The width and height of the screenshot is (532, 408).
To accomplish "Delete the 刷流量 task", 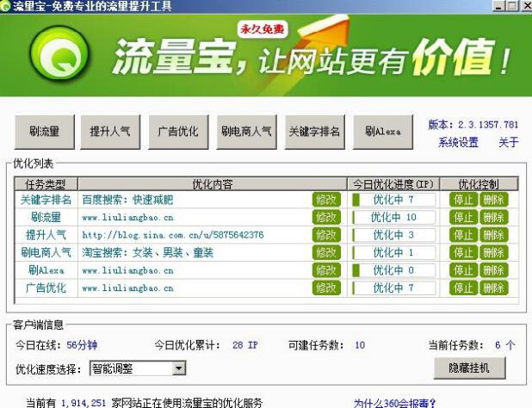I will click(x=493, y=218).
